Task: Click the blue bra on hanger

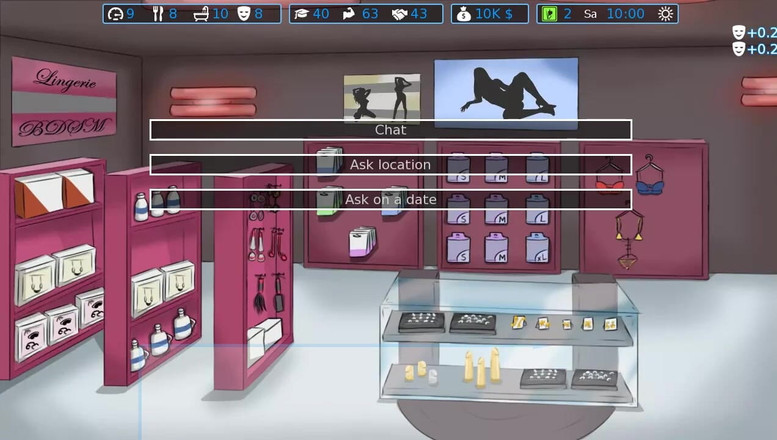Action: point(650,175)
